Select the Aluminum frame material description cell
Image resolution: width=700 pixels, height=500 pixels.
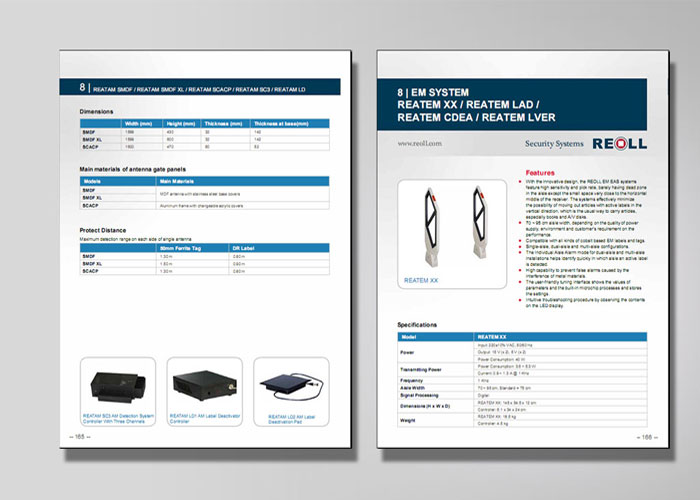click(x=243, y=206)
